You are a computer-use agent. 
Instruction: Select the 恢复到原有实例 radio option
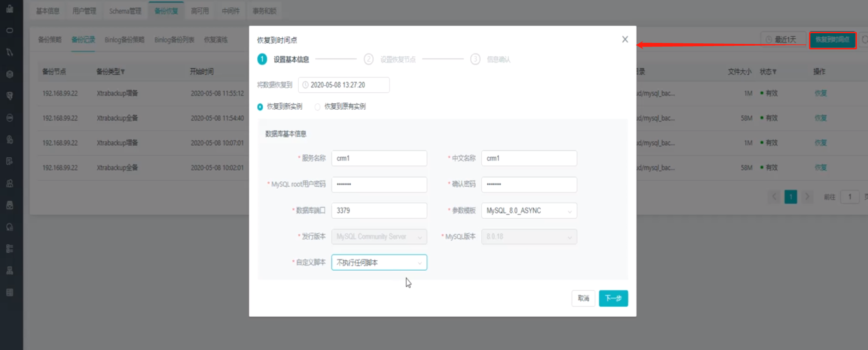click(318, 107)
